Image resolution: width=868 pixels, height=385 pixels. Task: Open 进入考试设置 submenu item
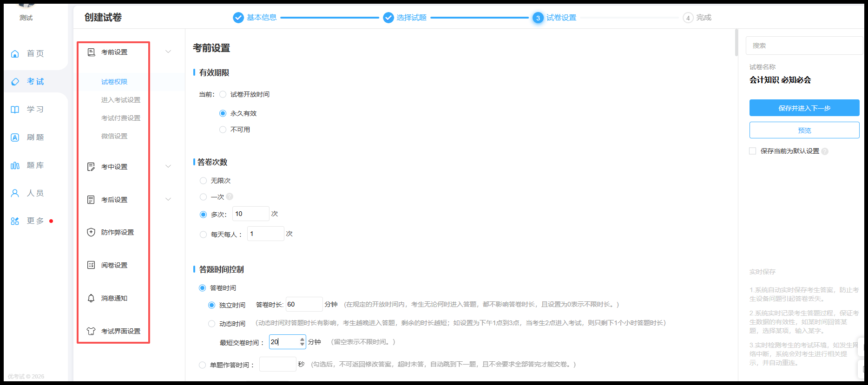(121, 100)
